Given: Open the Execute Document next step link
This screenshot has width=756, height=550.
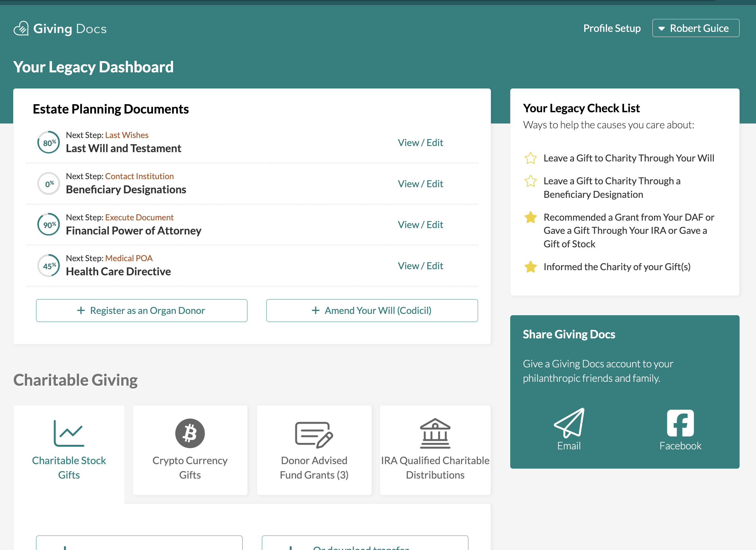Looking at the screenshot, I should 139,217.
